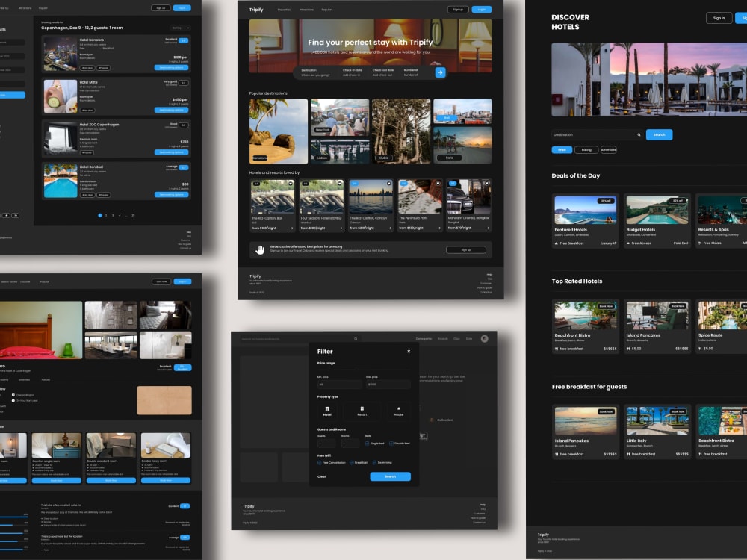Image resolution: width=747 pixels, height=560 pixels.
Task: Click the waving hand icon in offers banner
Action: point(260,249)
